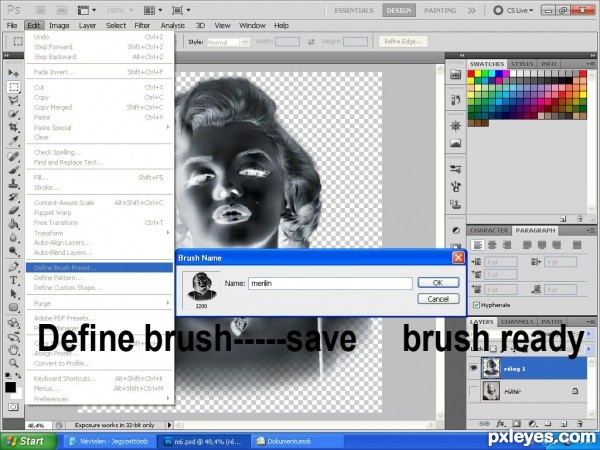Select the Eraser tool
The image size is (600, 450).
[x=13, y=210]
